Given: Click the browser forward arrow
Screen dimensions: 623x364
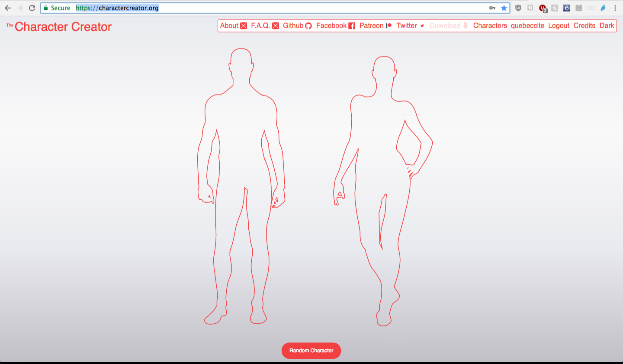Looking at the screenshot, I should point(20,8).
